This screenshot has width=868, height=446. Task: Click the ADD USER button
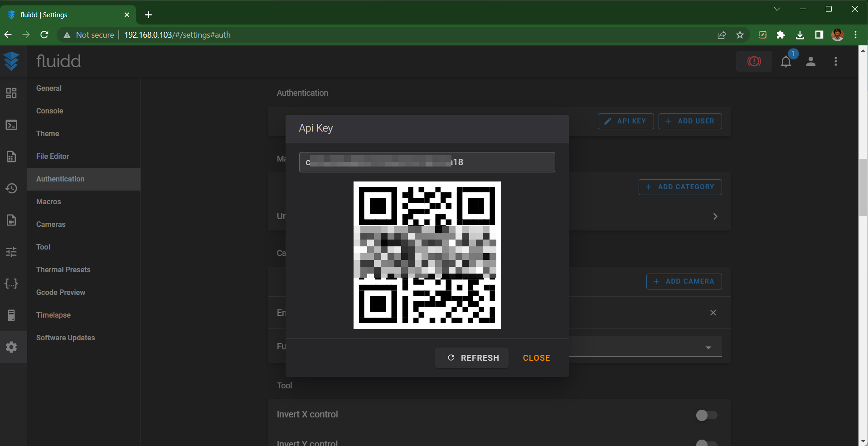pyautogui.click(x=690, y=121)
